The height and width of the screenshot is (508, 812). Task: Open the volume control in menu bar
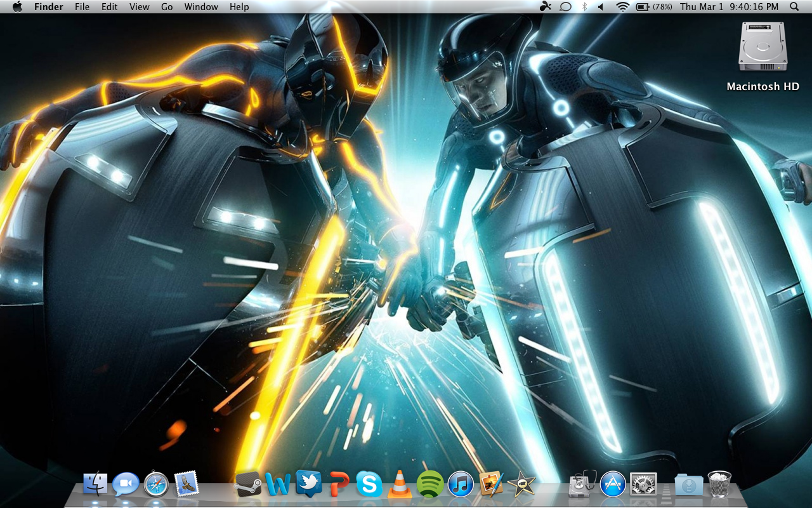coord(601,6)
